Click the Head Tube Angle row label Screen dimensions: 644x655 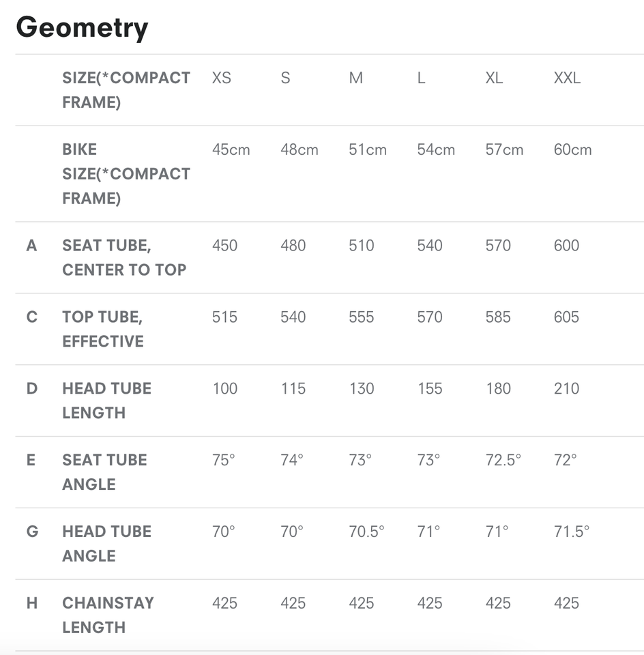point(106,543)
